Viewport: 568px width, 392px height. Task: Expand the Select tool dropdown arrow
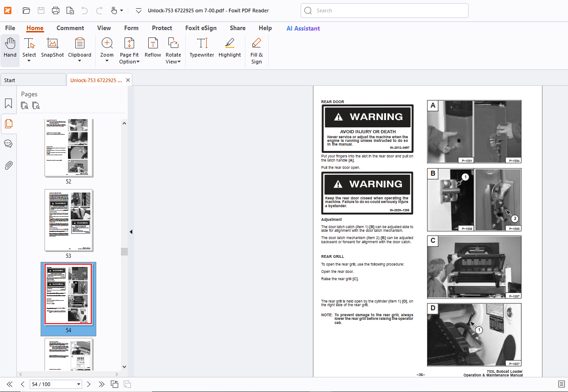[x=29, y=61]
